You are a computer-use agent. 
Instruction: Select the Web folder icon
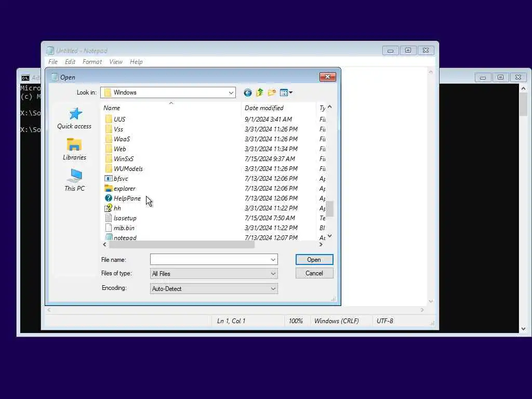point(108,149)
